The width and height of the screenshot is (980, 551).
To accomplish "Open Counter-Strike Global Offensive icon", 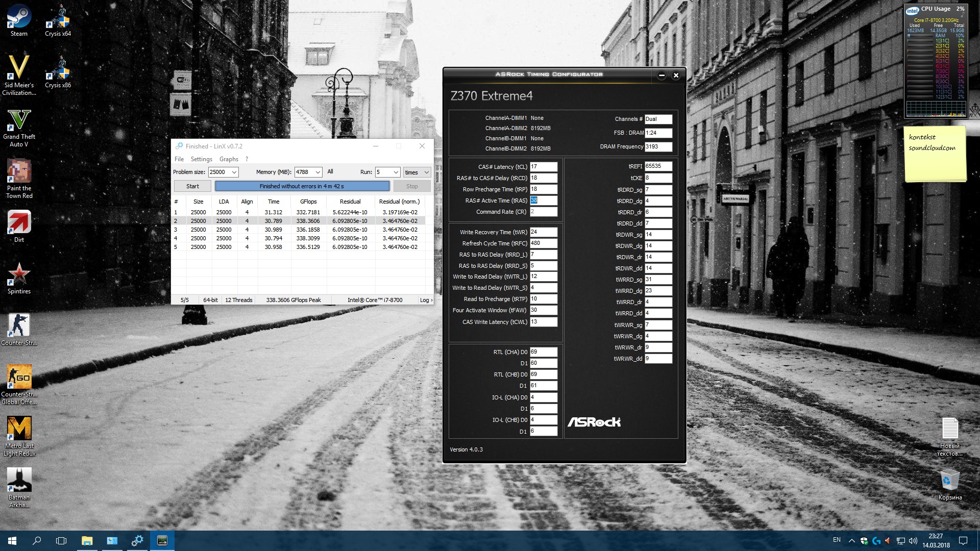I will [19, 377].
